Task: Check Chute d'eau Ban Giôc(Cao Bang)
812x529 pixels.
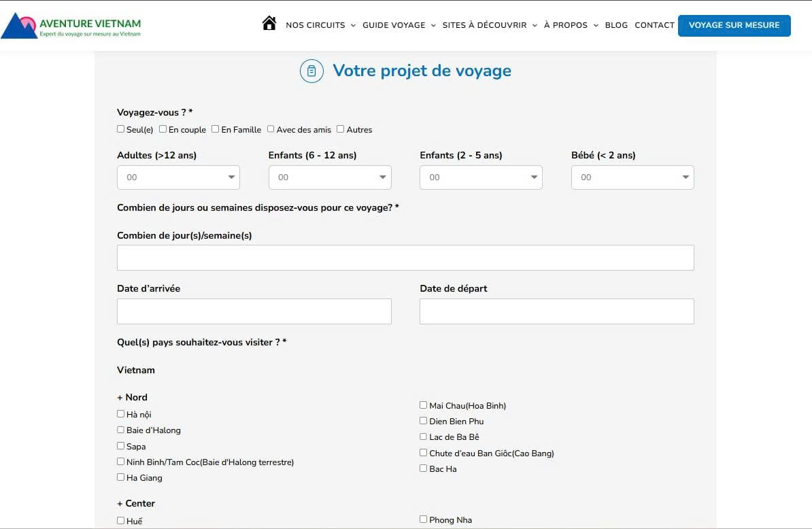Action: click(423, 452)
